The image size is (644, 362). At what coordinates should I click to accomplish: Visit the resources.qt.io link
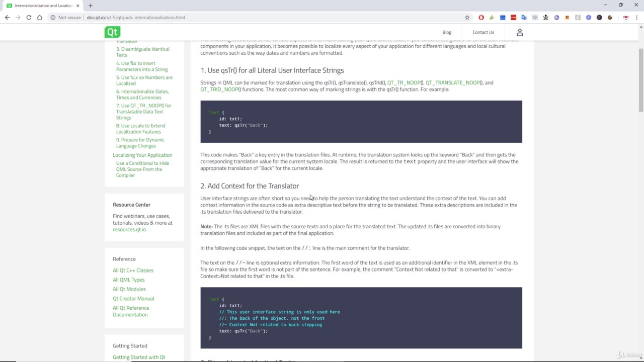129,229
